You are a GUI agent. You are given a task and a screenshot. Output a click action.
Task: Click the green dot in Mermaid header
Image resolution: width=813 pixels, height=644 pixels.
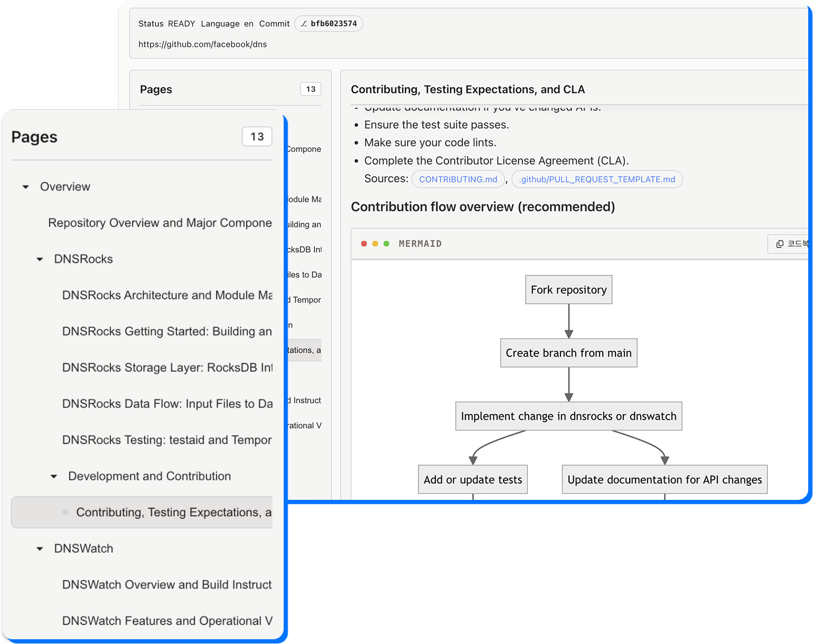click(386, 244)
